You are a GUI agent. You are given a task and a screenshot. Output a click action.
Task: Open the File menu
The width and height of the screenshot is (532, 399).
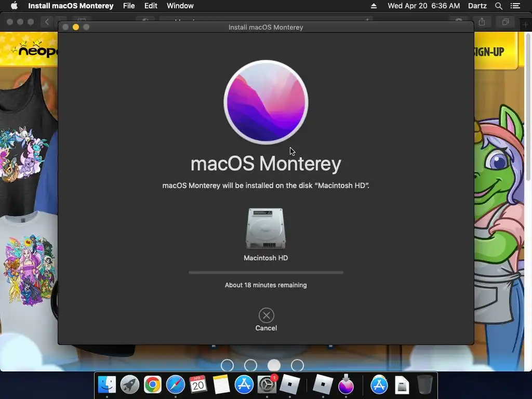129,6
